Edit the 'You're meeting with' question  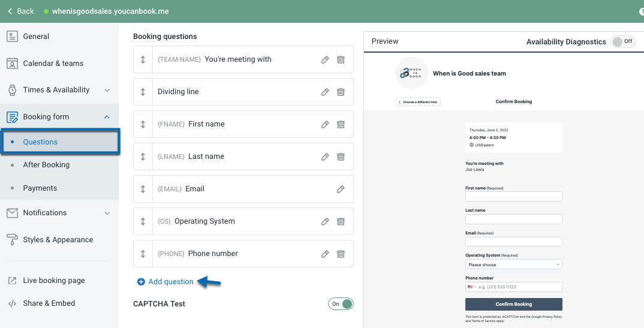(x=325, y=59)
